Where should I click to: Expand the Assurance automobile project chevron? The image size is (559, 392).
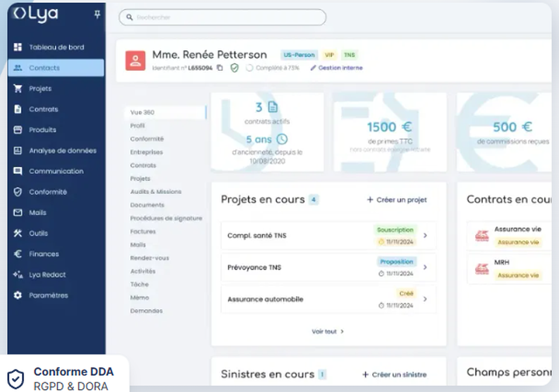(425, 299)
